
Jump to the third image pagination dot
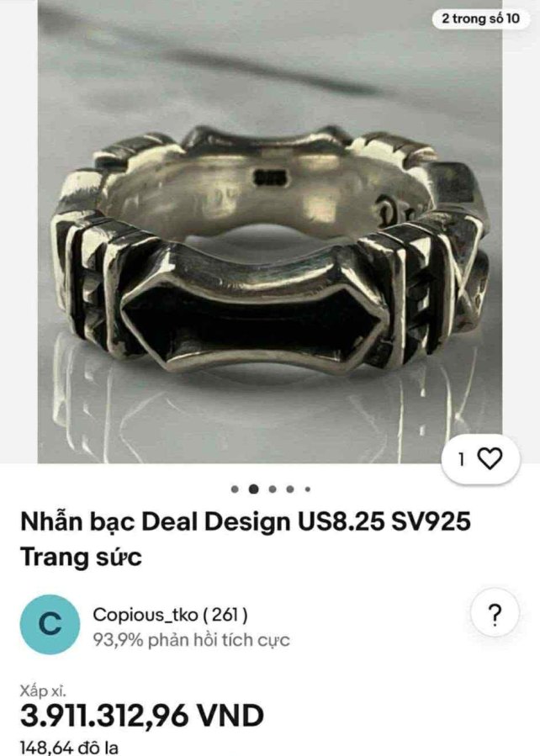(x=273, y=489)
